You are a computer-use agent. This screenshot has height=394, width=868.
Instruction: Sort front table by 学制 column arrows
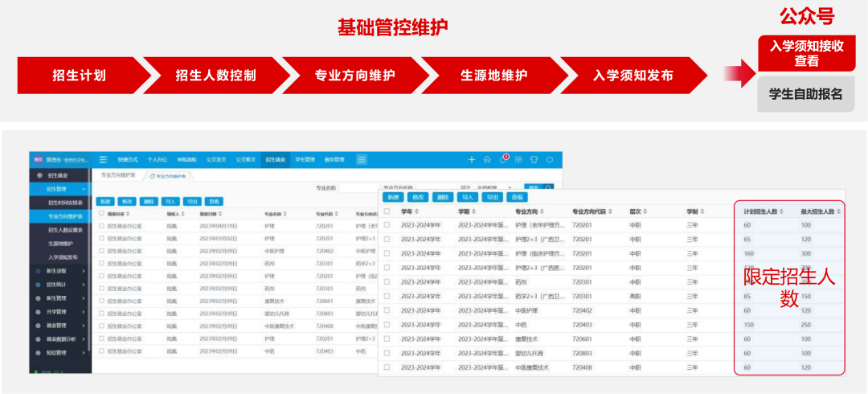702,211
